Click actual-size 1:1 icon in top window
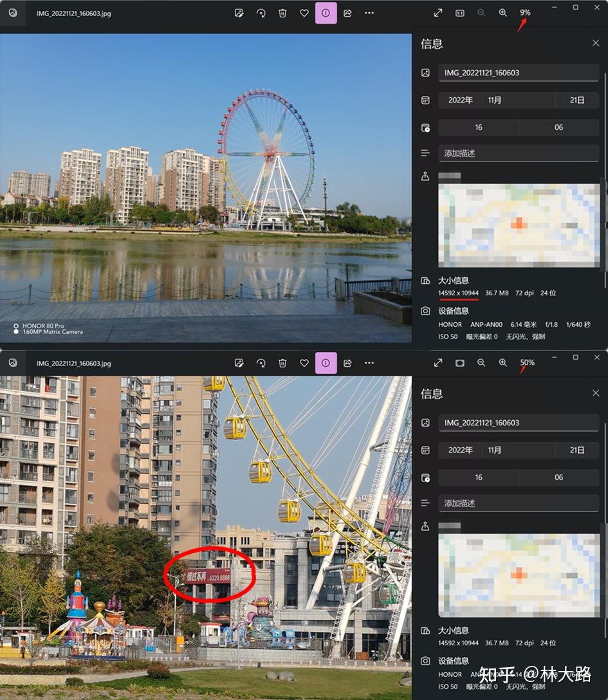Screen dimensions: 608x700 coord(460,13)
